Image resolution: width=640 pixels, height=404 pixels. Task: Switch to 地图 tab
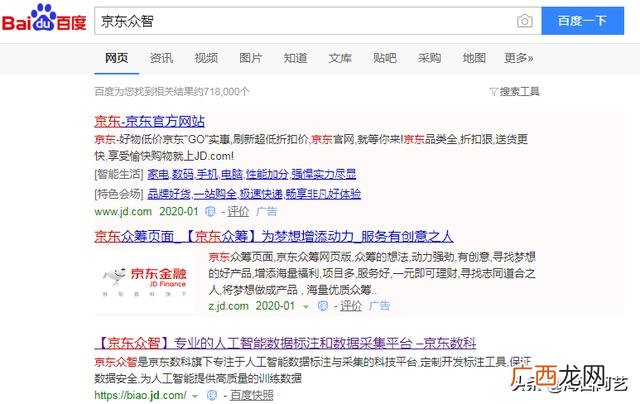pyautogui.click(x=474, y=58)
